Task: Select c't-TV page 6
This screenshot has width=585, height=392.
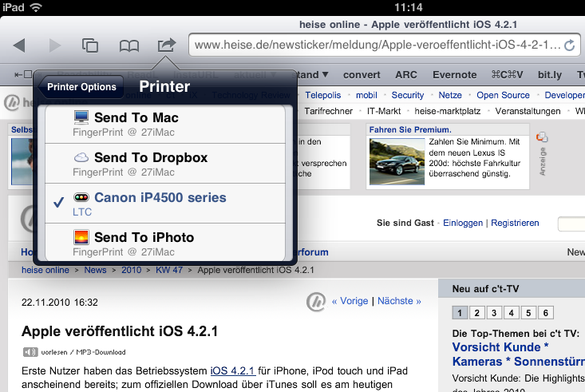Action: coord(545,313)
